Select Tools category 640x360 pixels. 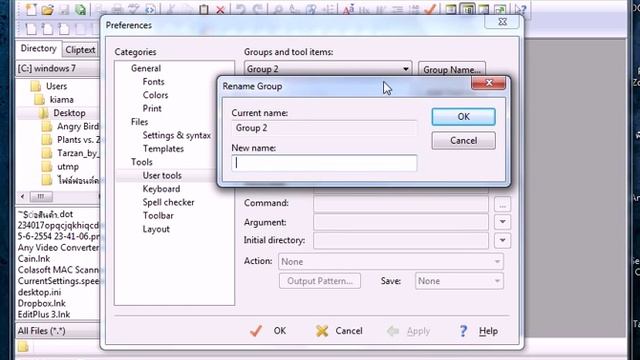[x=142, y=162]
